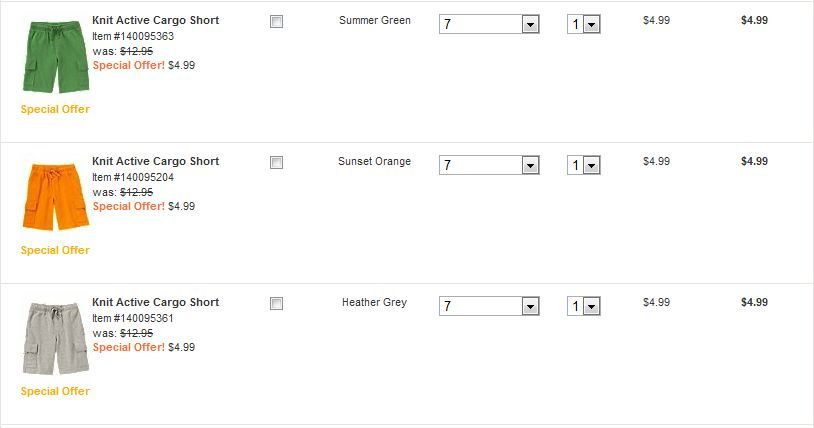Viewport: 814px width, 428px height.
Task: Click Special Offer label under green shorts
Action: click(55, 109)
